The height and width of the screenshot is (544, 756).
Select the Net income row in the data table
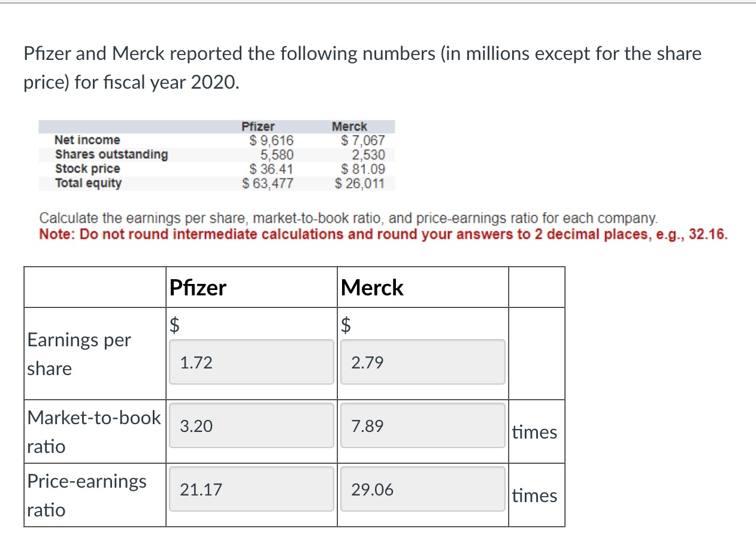[87, 140]
